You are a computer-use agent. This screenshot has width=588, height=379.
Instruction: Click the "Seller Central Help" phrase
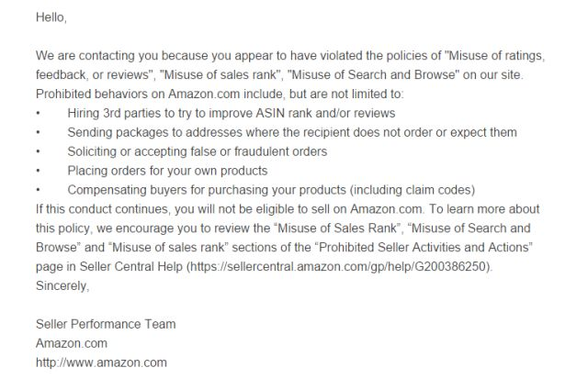(130, 267)
